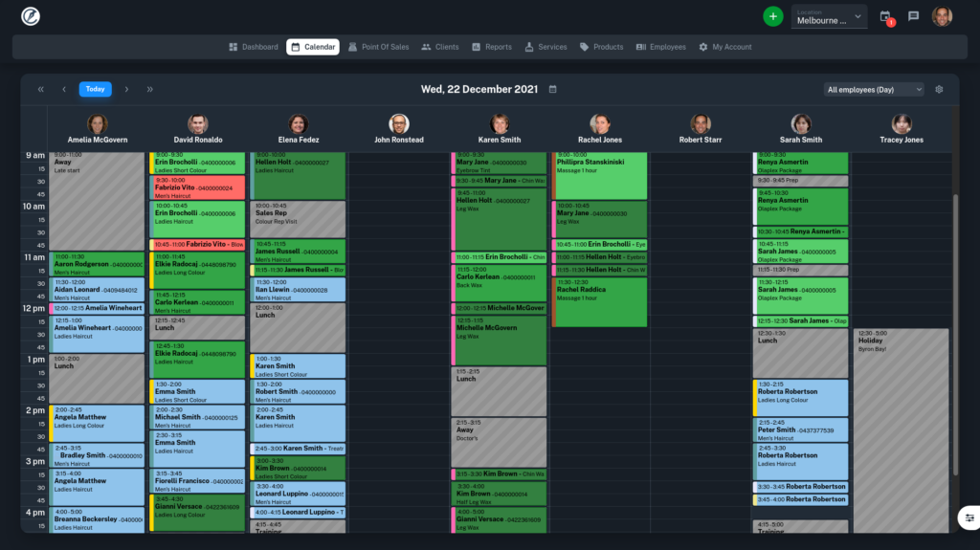
Task: Click the vertical calendar scrollbar
Action: [955, 335]
